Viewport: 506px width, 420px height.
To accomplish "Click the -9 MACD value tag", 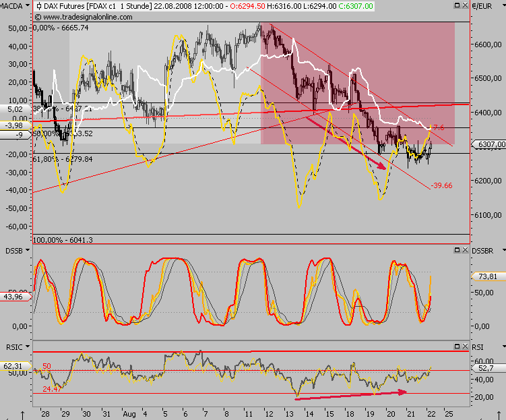I will coord(15,135).
